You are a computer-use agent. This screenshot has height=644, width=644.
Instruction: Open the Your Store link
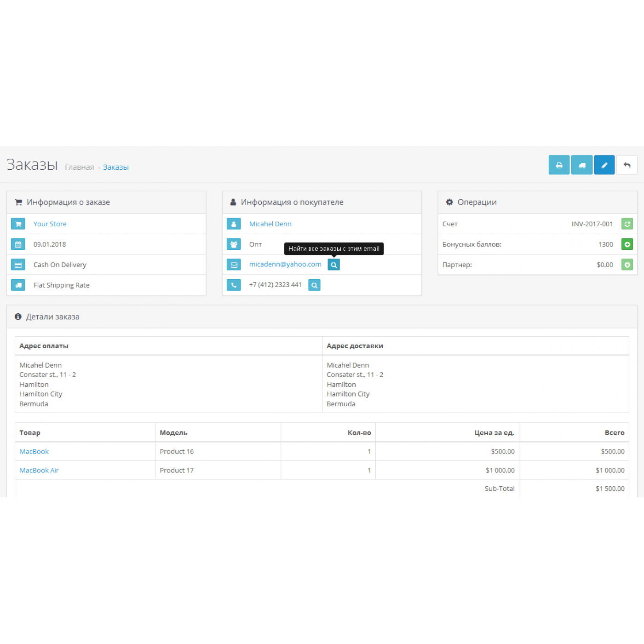[x=50, y=224]
